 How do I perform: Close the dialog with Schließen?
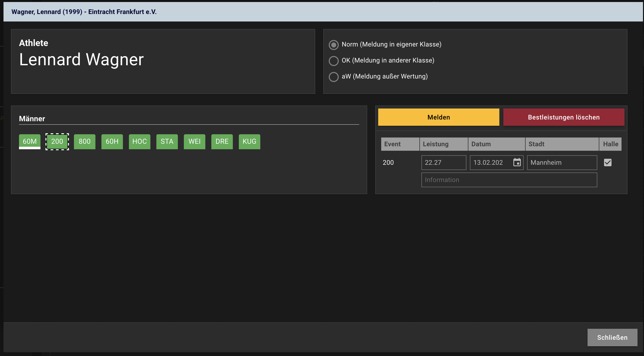(612, 337)
